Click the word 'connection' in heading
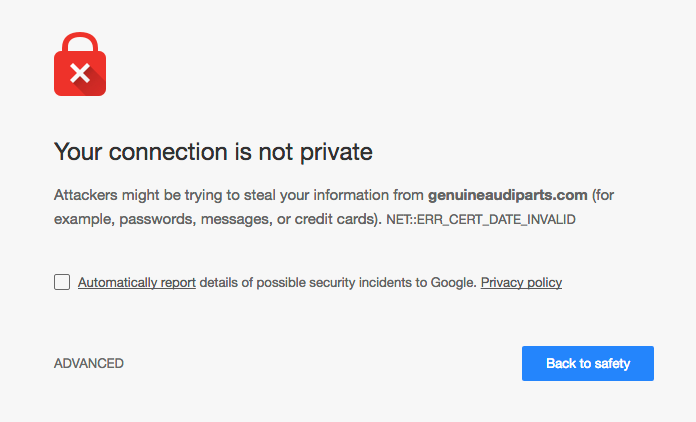The width and height of the screenshot is (696, 422). pyautogui.click(x=168, y=152)
